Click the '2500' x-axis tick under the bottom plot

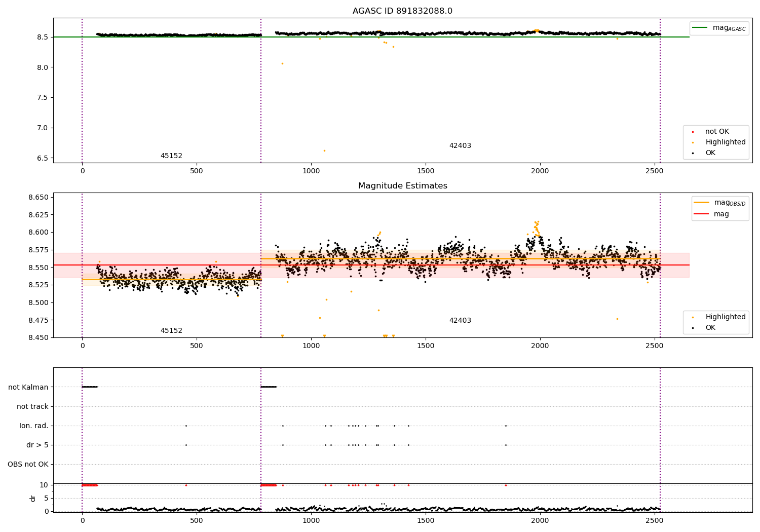click(x=655, y=521)
